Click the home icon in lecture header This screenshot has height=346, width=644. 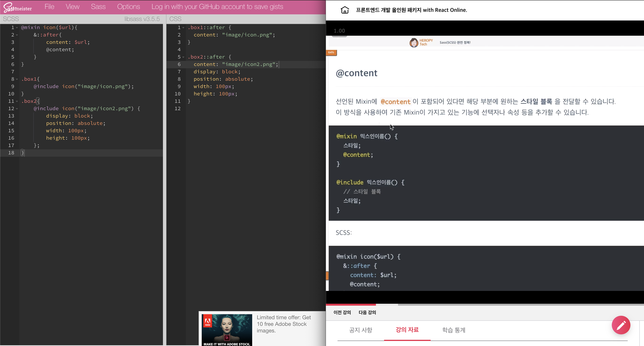345,10
